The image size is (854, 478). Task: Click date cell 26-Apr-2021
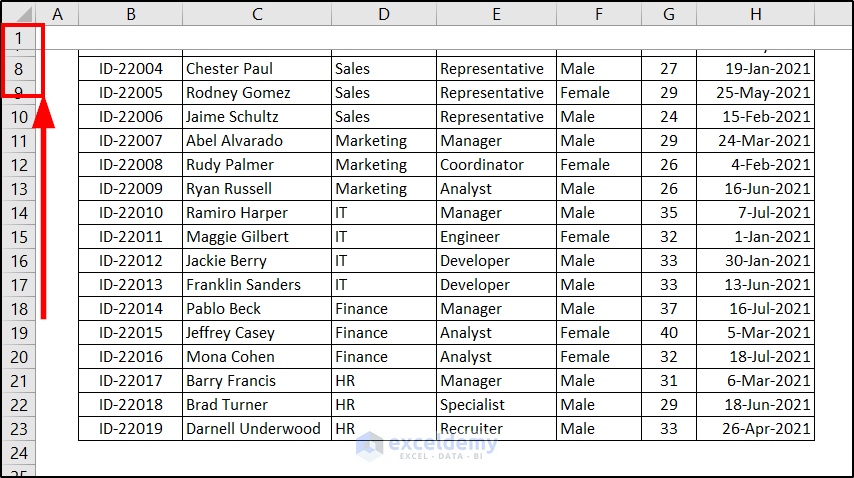tap(755, 429)
